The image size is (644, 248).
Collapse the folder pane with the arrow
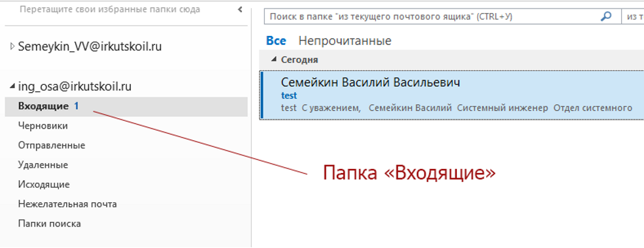pos(240,10)
